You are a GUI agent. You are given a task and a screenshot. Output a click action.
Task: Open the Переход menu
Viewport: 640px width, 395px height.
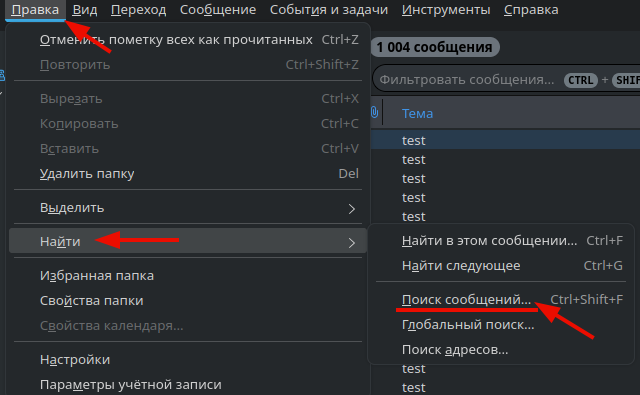point(138,10)
